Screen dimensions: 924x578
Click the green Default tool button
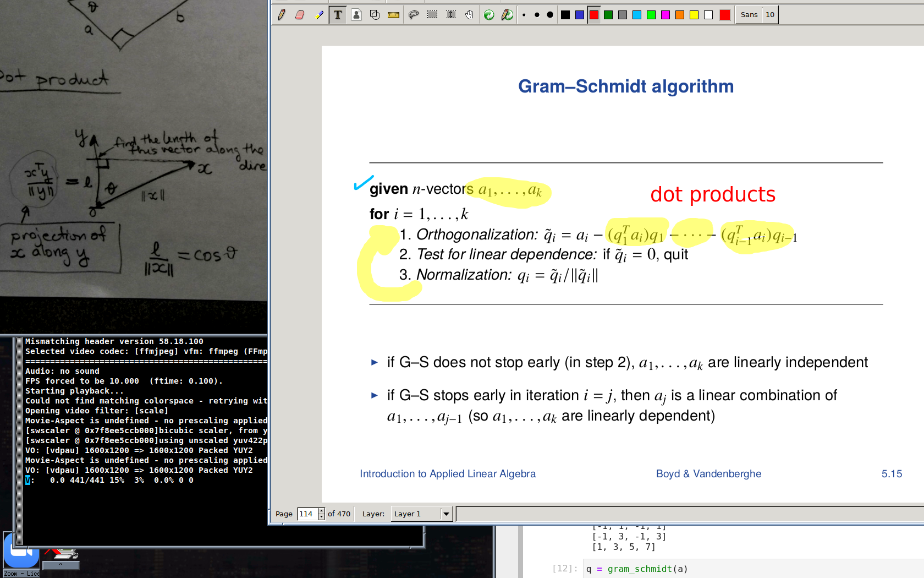point(489,15)
